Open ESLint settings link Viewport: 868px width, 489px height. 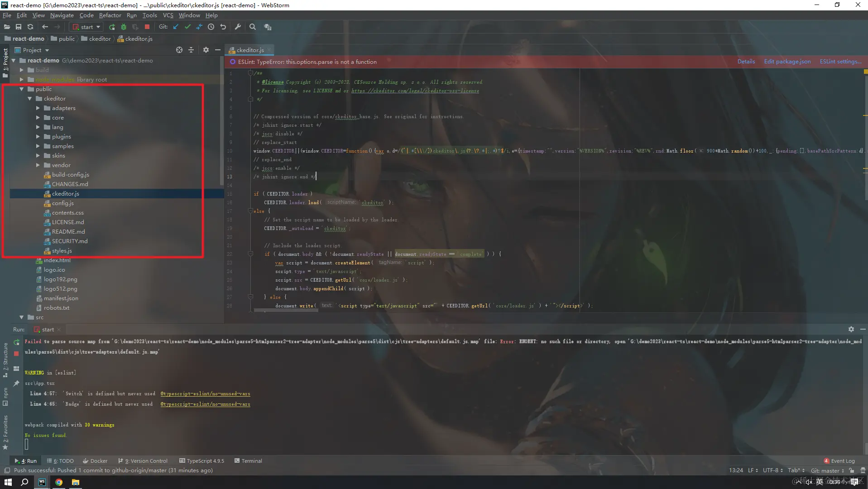click(x=841, y=62)
